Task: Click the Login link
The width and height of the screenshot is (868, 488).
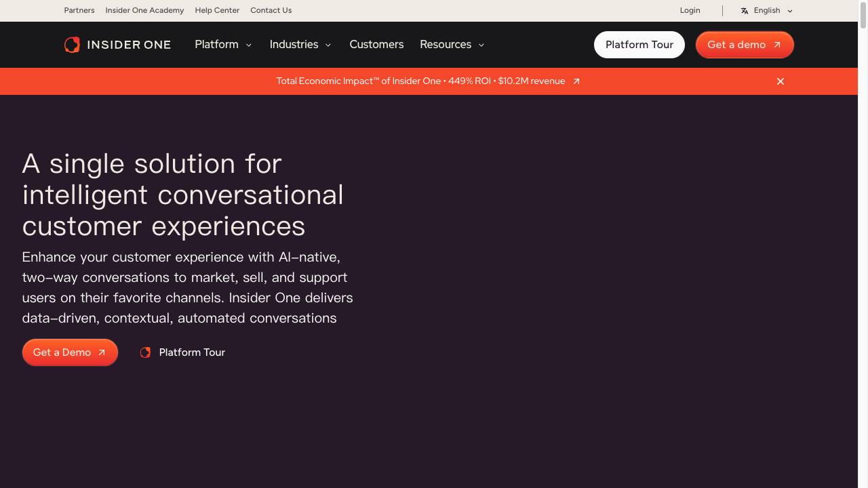Action: click(x=690, y=10)
